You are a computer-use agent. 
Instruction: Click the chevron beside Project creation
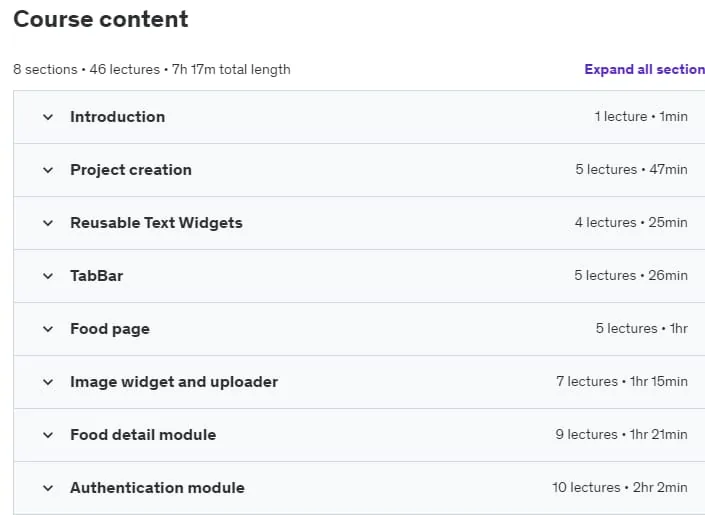[48, 170]
